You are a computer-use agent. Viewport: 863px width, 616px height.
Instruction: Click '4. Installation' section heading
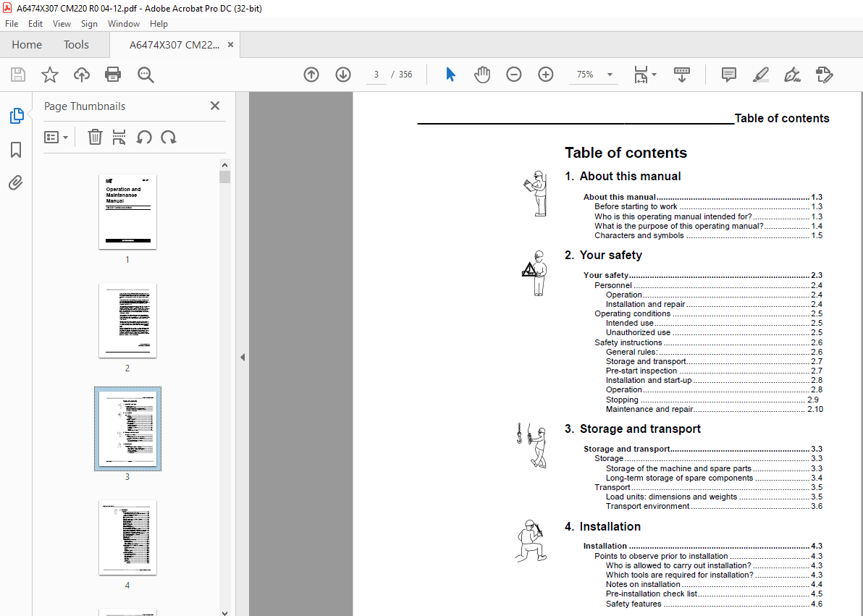pyautogui.click(x=602, y=527)
